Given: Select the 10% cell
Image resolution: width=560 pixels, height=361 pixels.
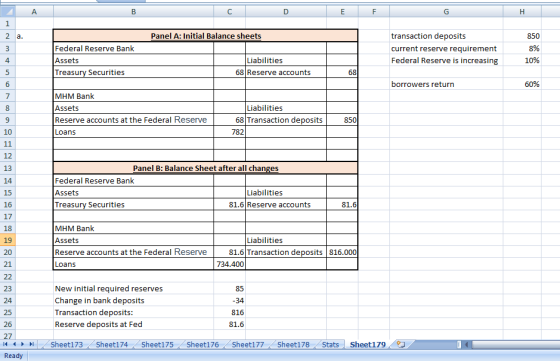Looking at the screenshot, I should [x=522, y=60].
